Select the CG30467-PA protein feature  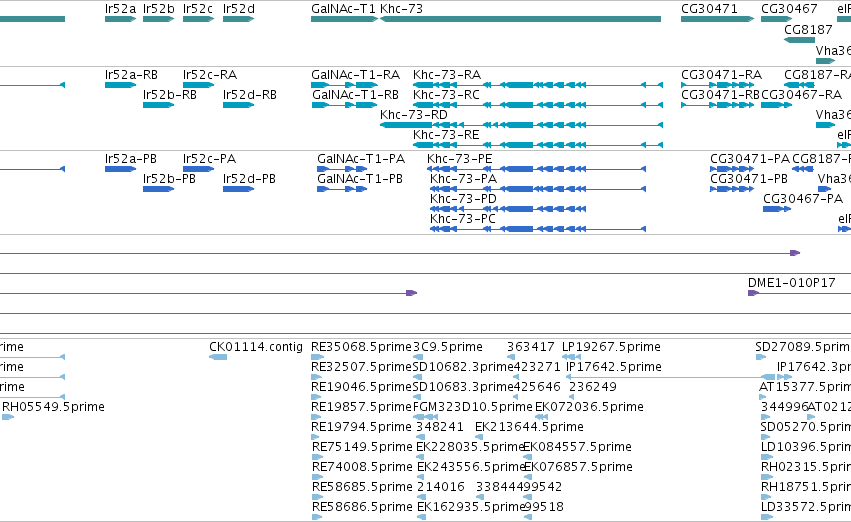777,209
